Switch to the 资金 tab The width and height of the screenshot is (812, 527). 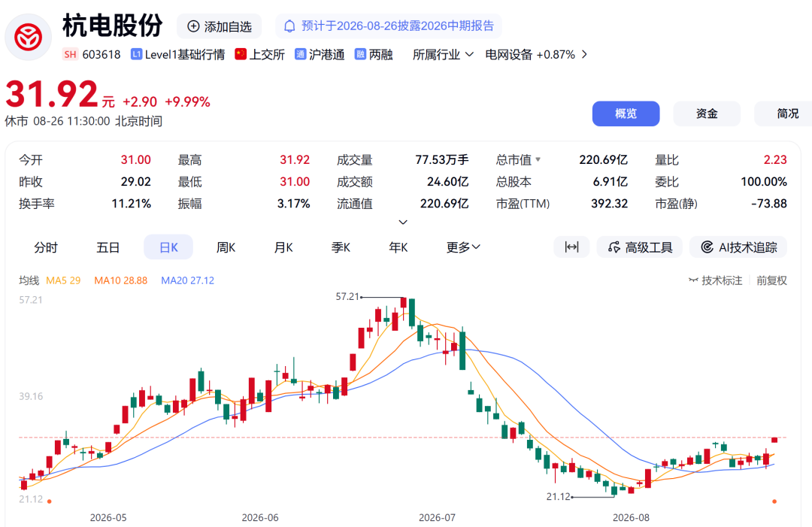(x=707, y=114)
